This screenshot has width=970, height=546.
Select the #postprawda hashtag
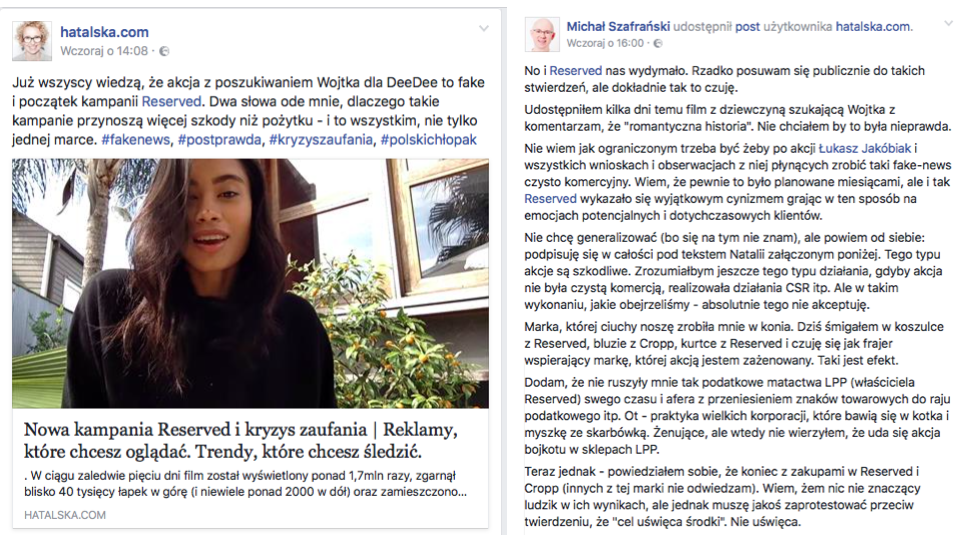220,140
